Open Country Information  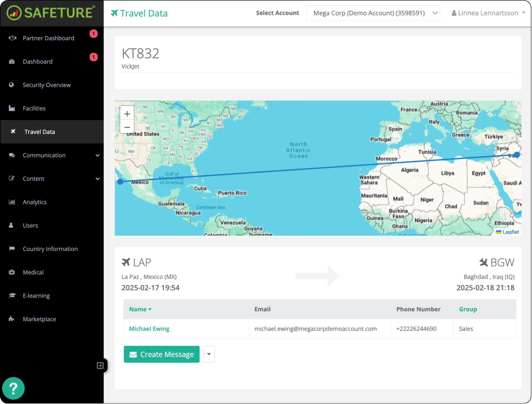coord(50,249)
